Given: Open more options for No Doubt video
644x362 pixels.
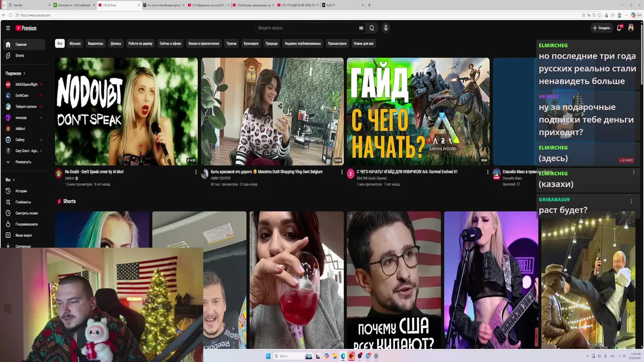Looking at the screenshot, I should (x=196, y=172).
